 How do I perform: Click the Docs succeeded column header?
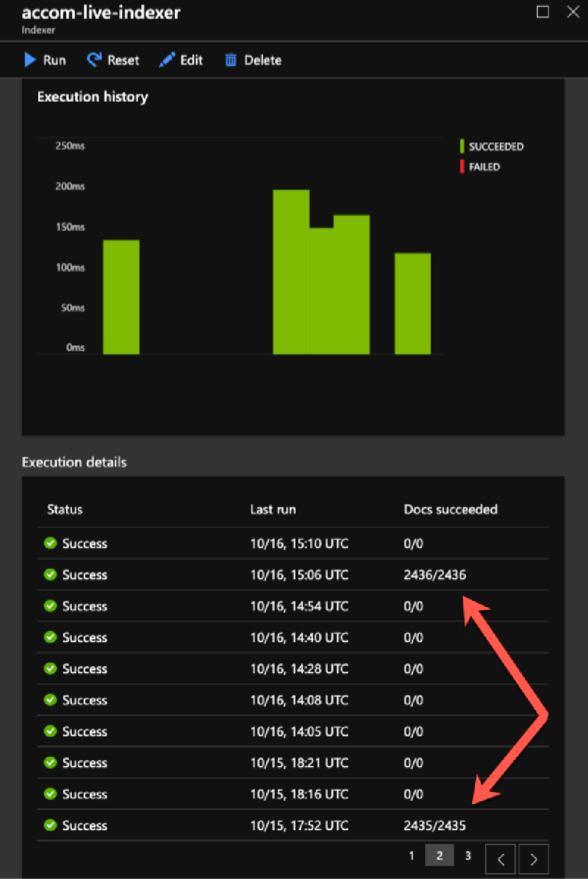(450, 509)
